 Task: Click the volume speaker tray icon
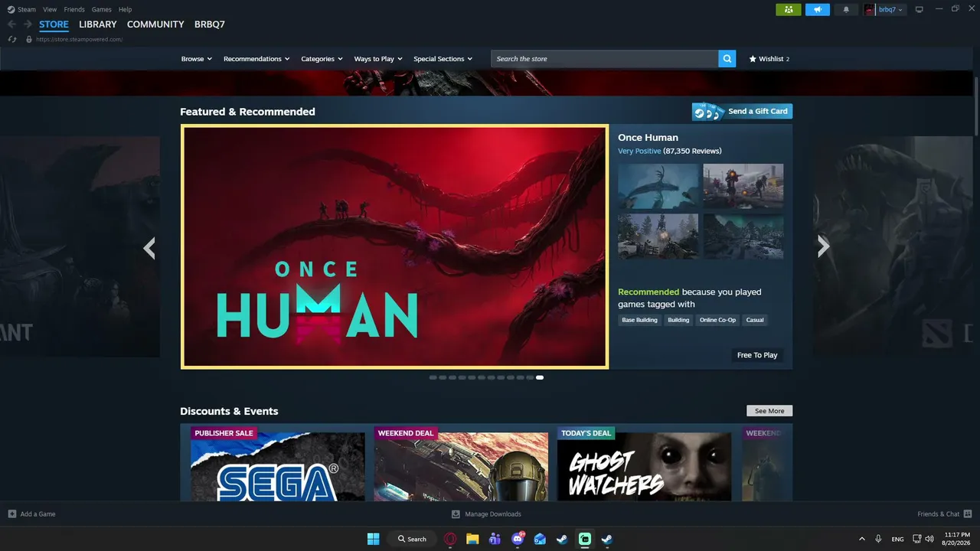click(929, 539)
